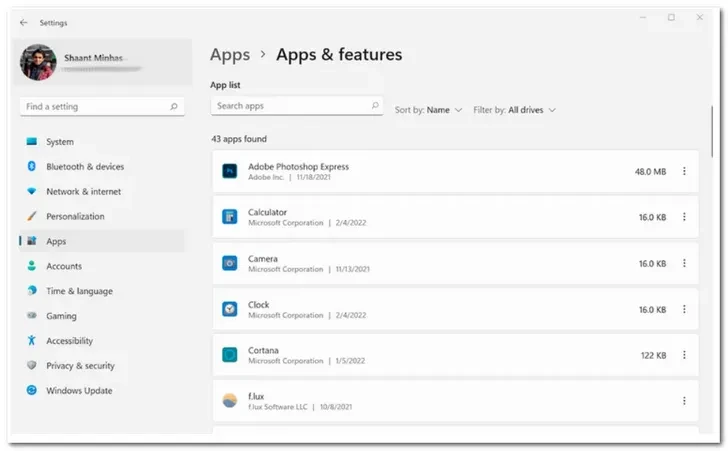
Task: Maximize the Settings window
Action: pos(671,18)
